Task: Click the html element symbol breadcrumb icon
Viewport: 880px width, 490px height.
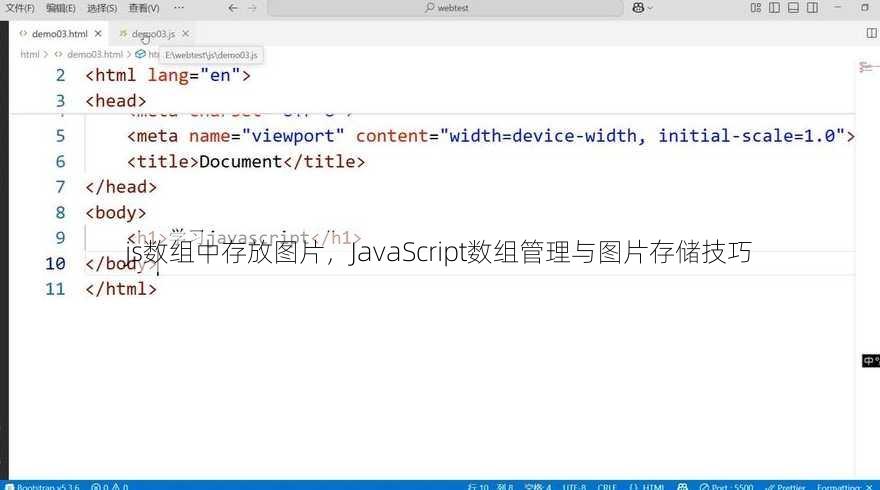Action: [x=140, y=54]
